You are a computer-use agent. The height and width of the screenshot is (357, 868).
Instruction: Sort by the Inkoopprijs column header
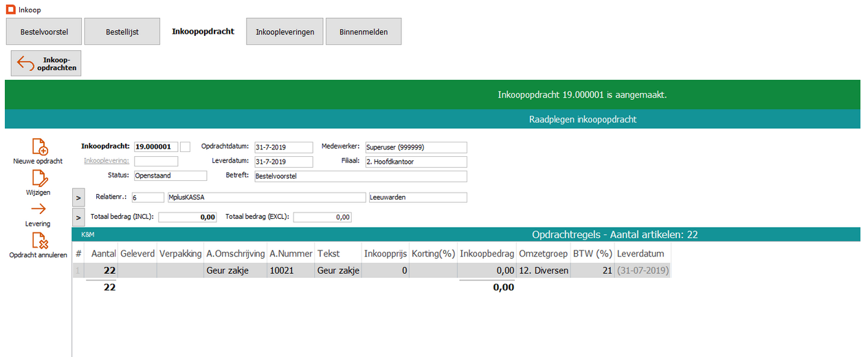pyautogui.click(x=385, y=254)
